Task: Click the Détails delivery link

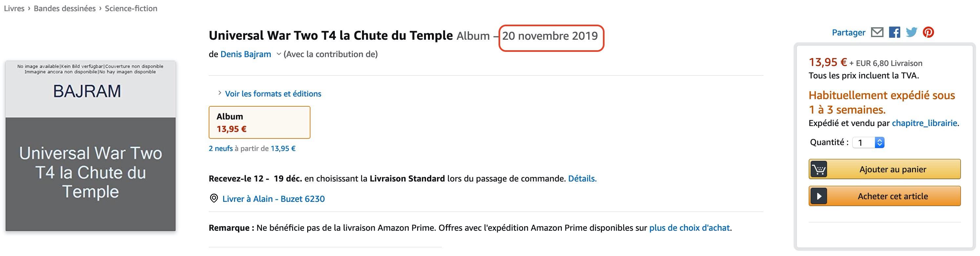Action: point(582,179)
